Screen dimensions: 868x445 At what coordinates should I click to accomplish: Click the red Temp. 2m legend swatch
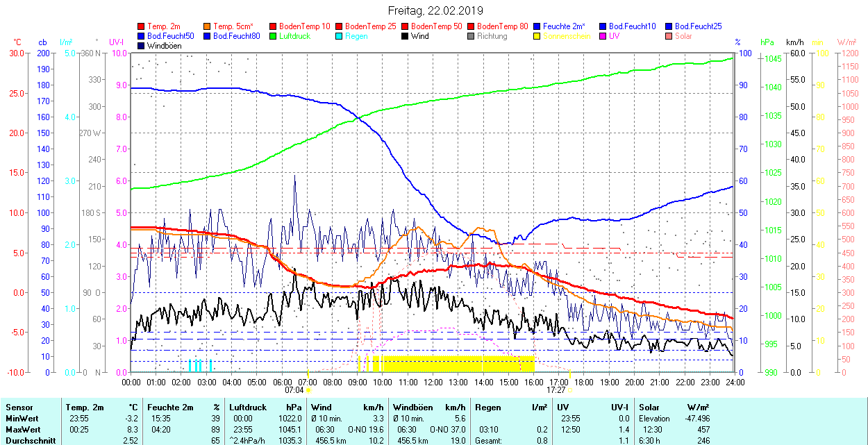click(x=142, y=26)
